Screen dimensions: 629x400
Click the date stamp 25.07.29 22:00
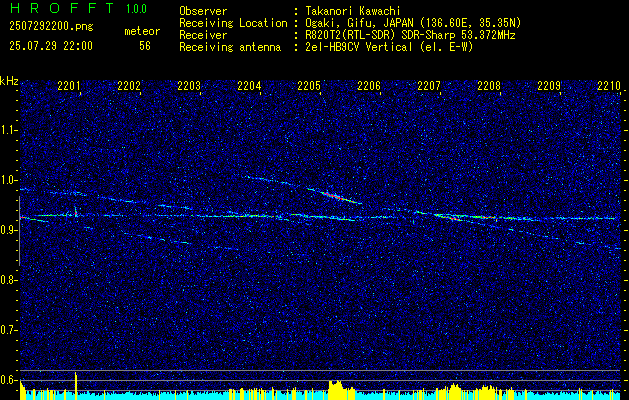pos(51,46)
